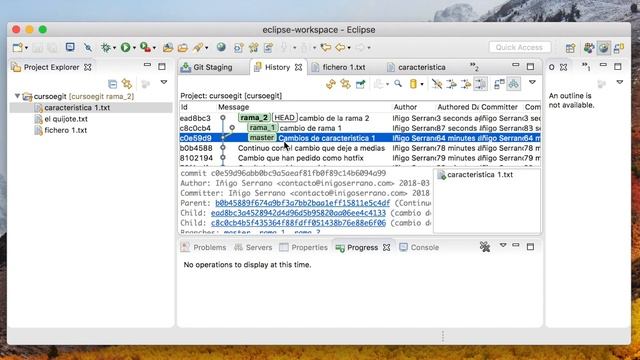Screen dimensions: 640x360
Task: Select commit c8c0cb4 cambio de rama 1
Action: click(360, 128)
